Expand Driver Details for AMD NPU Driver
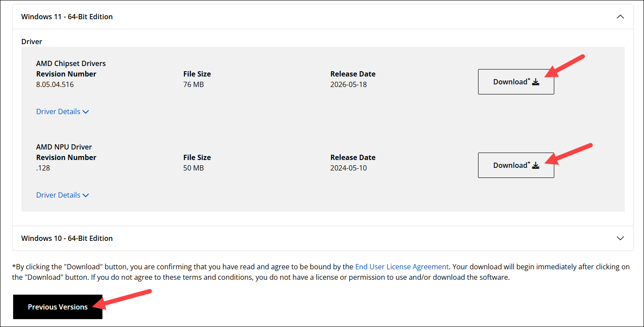644x327 pixels. tap(63, 195)
